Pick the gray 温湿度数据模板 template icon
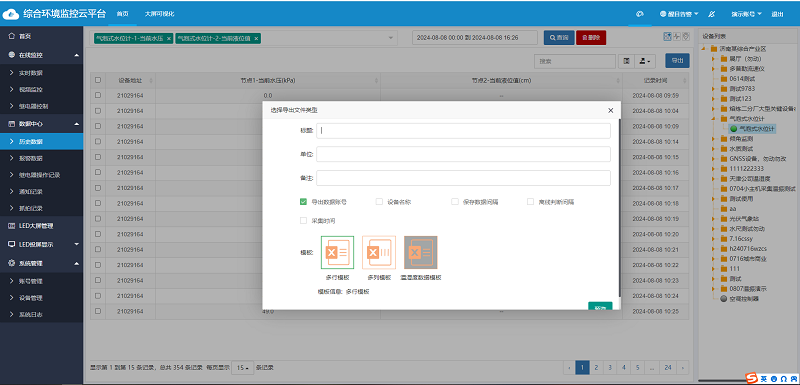Screen dimensions: 800x385 pyautogui.click(x=421, y=252)
